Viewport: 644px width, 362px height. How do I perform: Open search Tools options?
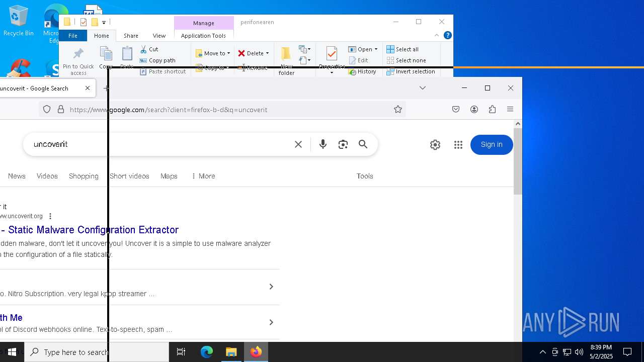365,176
